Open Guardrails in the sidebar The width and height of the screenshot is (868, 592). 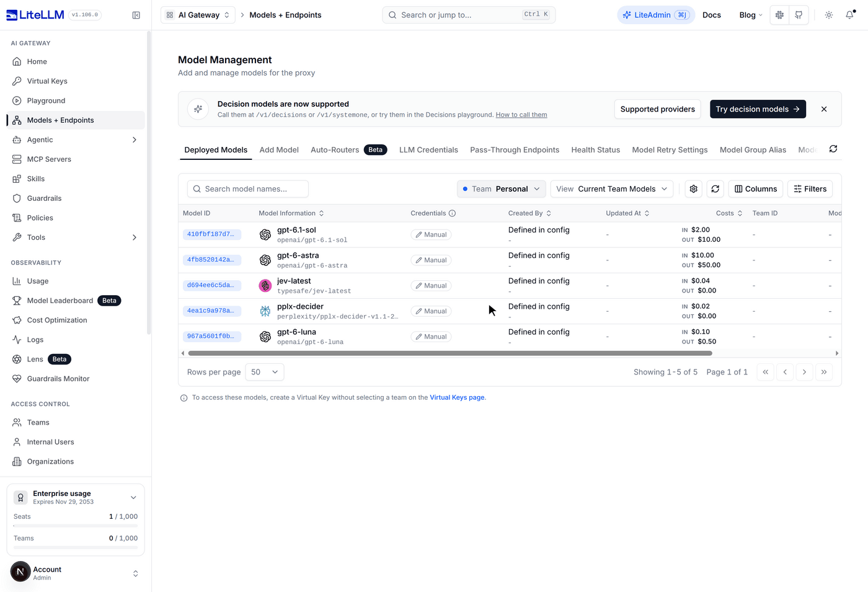(76, 198)
